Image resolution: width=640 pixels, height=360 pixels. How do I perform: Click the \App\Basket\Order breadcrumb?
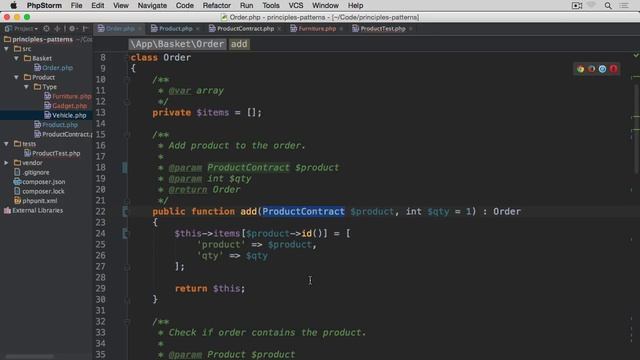coord(177,44)
